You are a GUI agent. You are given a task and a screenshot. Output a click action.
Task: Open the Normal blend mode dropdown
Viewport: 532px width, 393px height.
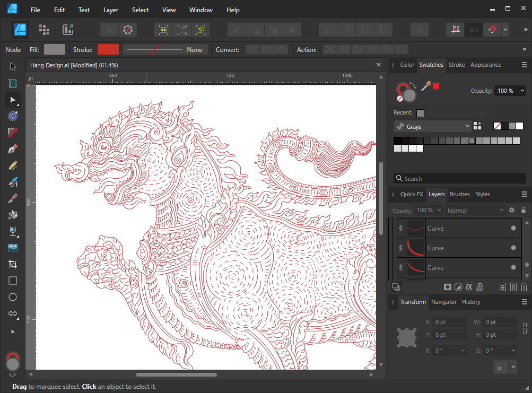(x=475, y=211)
